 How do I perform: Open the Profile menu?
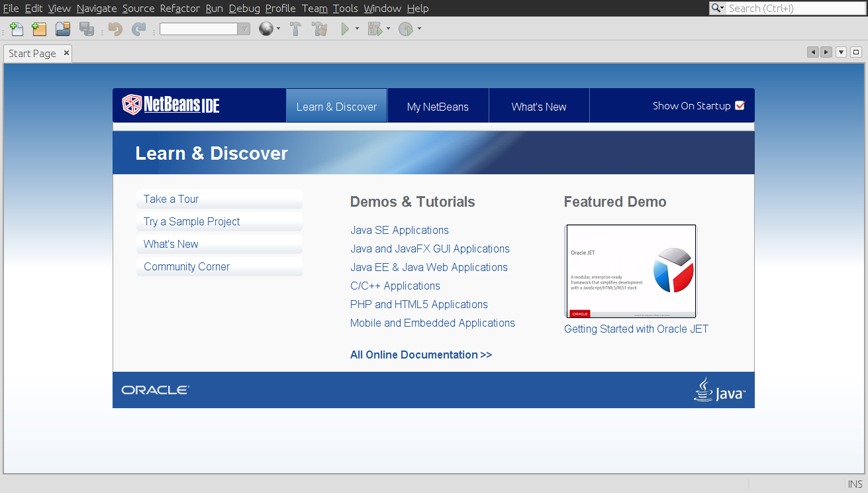[x=281, y=8]
